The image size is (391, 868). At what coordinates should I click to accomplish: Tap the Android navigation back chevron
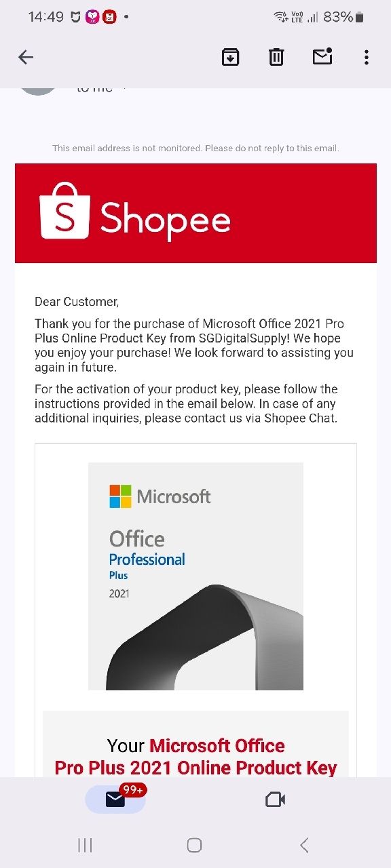(304, 845)
